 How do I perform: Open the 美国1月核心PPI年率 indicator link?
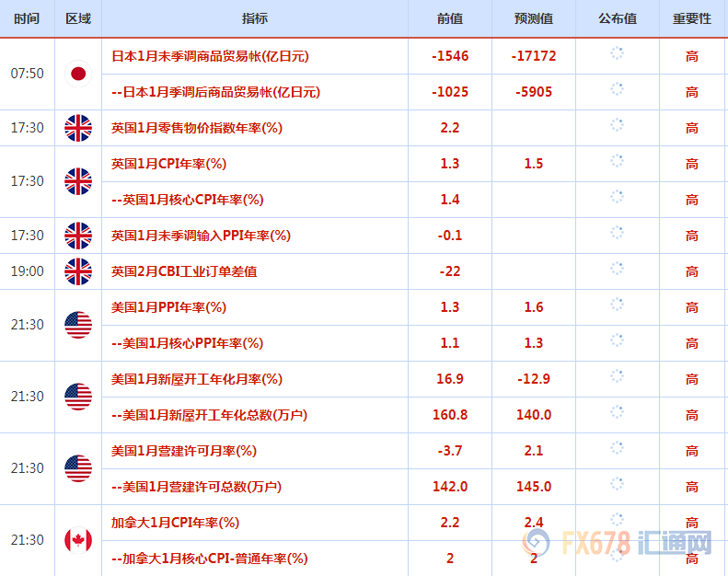[187, 343]
